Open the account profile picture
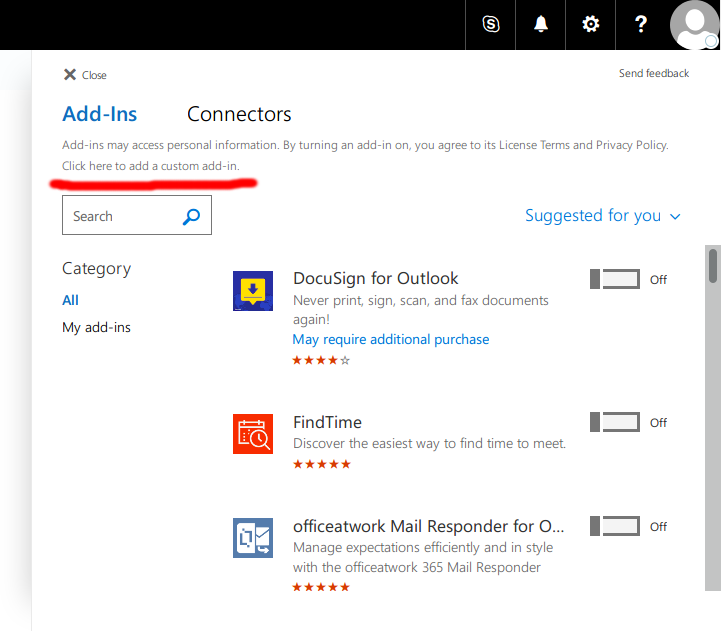Screen dimensions: 721x631 [694, 24]
